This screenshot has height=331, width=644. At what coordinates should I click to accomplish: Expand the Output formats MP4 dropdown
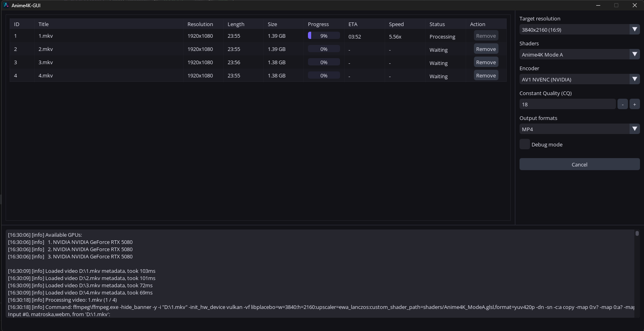pos(579,129)
